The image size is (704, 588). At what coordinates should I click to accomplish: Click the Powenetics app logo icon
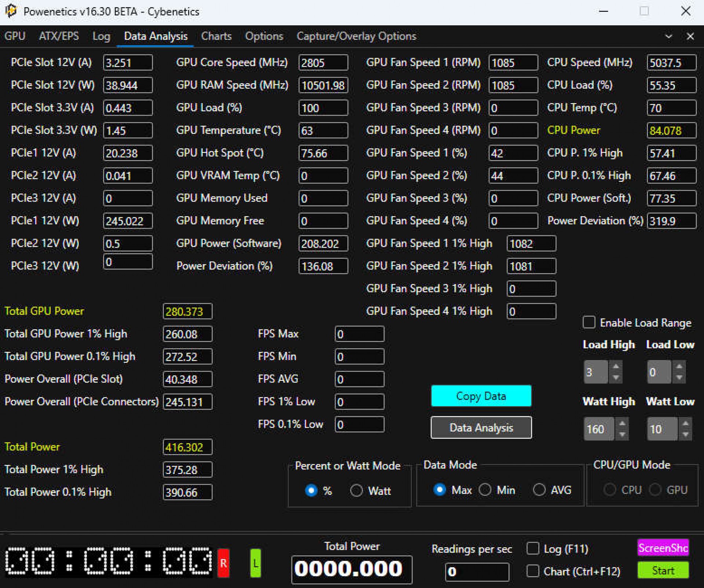11,11
